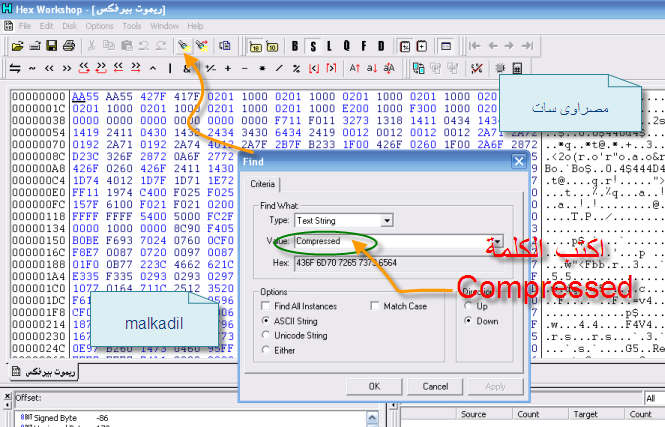Select the ASCII String radio button
665x427 pixels.
(266, 321)
